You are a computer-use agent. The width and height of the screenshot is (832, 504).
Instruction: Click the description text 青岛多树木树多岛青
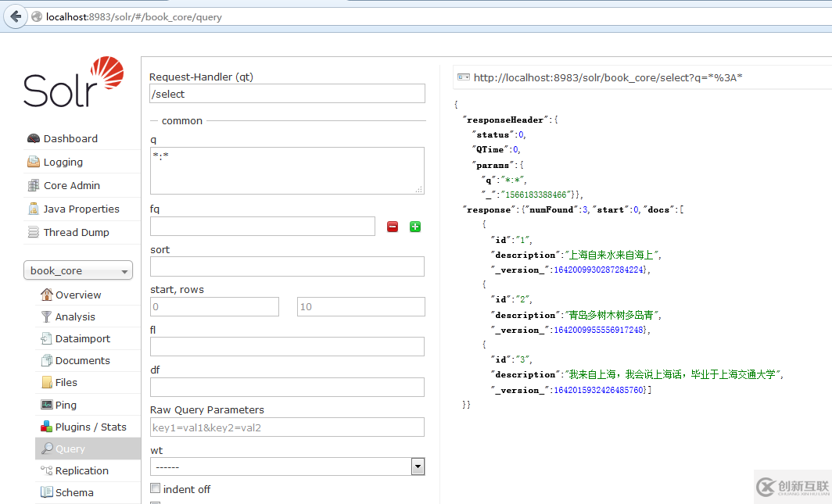tap(611, 315)
